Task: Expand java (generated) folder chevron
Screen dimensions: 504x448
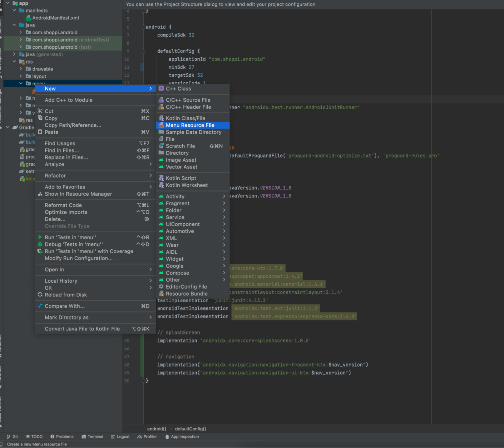Action: point(14,54)
